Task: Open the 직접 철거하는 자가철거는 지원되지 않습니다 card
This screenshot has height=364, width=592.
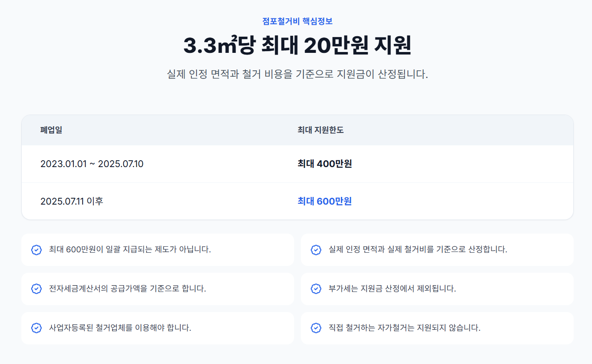Action: 437,328
